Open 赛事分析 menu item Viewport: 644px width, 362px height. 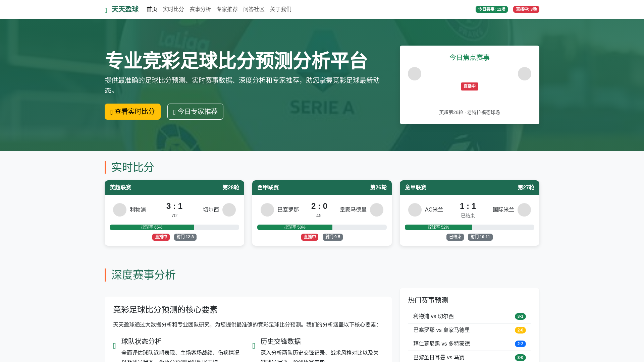pos(200,9)
